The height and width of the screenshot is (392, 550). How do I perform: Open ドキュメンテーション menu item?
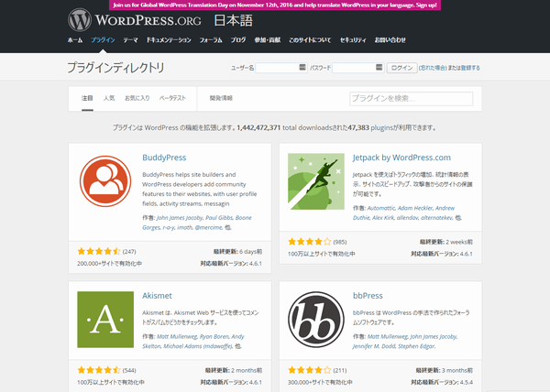click(169, 40)
